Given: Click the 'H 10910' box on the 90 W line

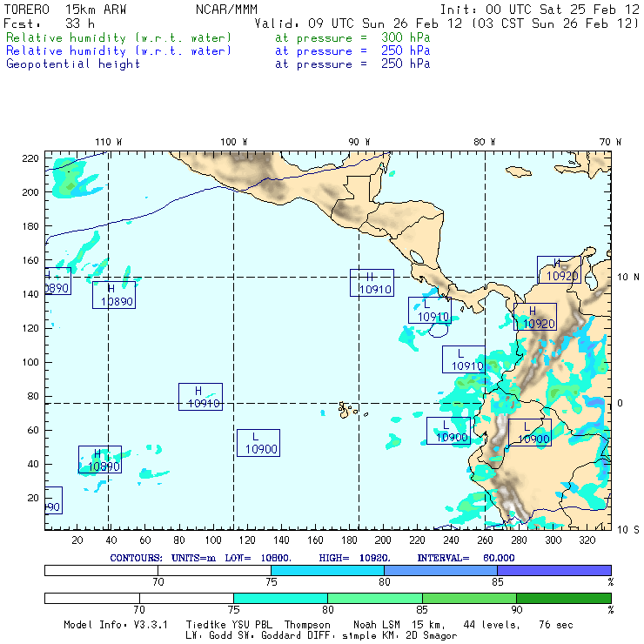Looking at the screenshot, I should pyautogui.click(x=372, y=283).
